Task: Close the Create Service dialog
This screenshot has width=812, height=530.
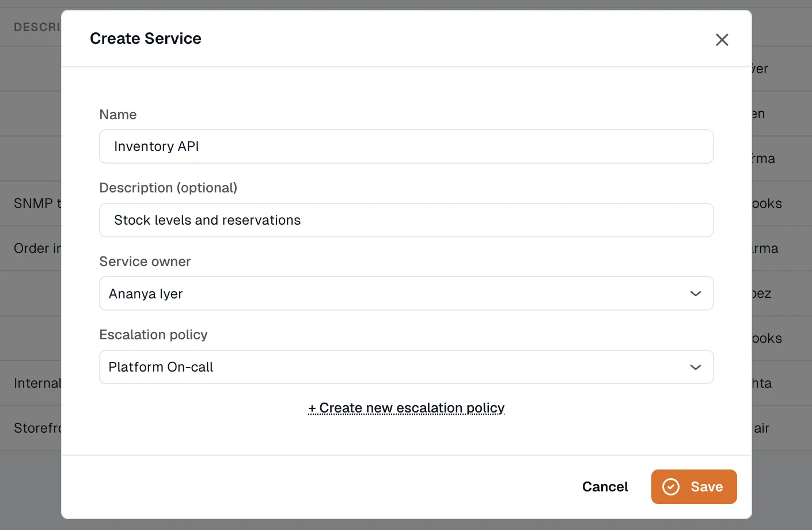Action: [722, 40]
